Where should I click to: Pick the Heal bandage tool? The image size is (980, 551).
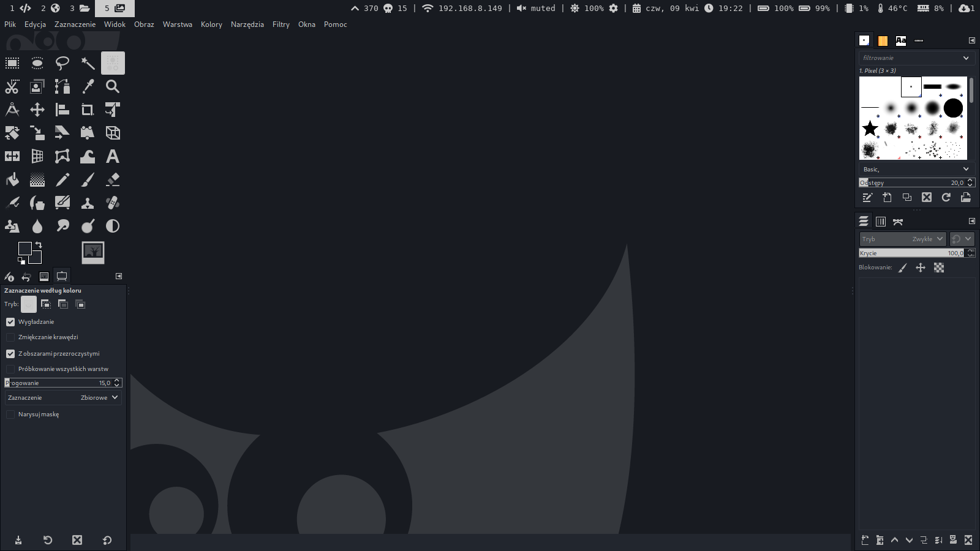pyautogui.click(x=113, y=203)
